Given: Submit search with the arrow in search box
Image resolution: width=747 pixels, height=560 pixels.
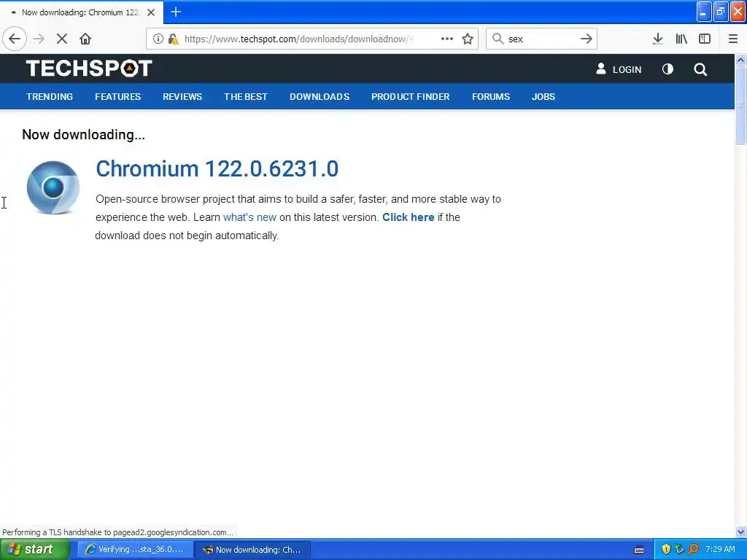Looking at the screenshot, I should (587, 39).
